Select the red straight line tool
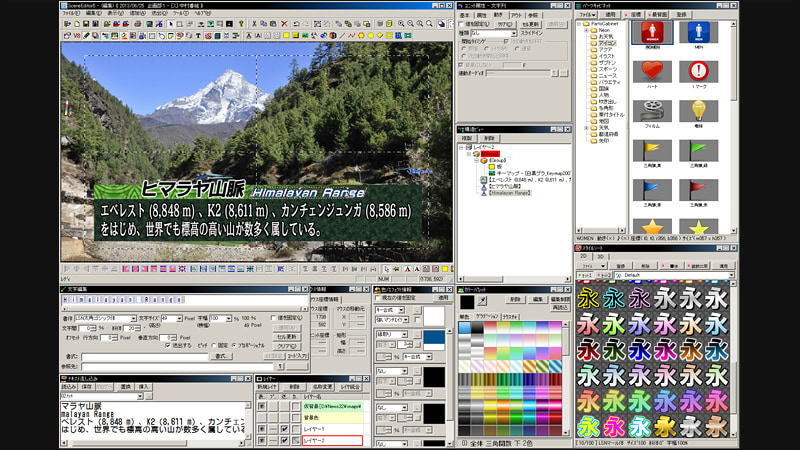The image size is (800, 450). coord(342,36)
